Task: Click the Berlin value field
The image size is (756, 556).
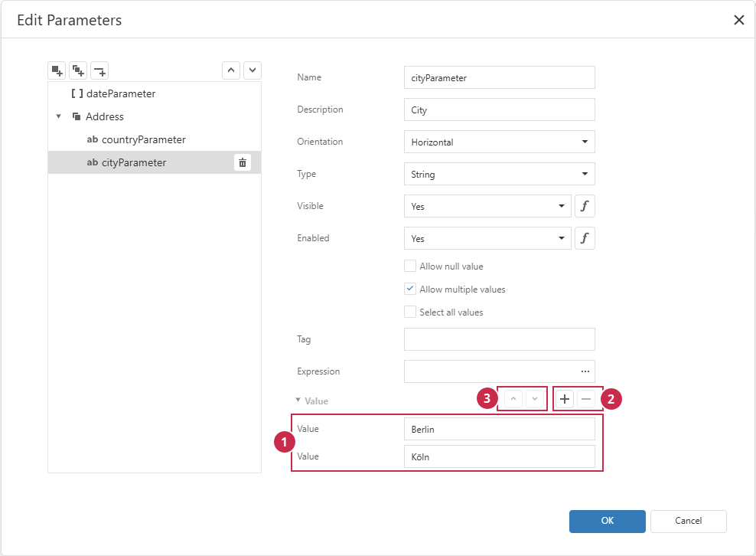Action: point(500,429)
